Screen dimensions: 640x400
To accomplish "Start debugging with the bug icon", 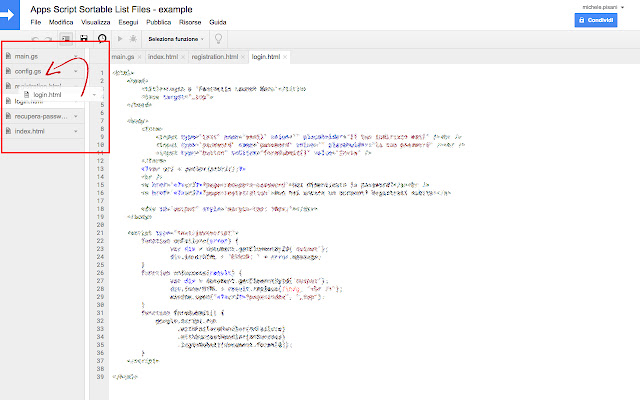I will 134,38.
